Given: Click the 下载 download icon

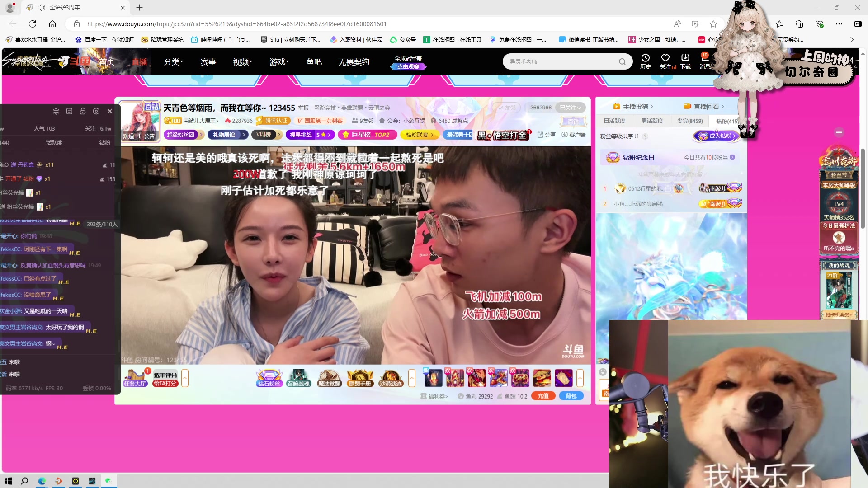Looking at the screenshot, I should click(685, 61).
